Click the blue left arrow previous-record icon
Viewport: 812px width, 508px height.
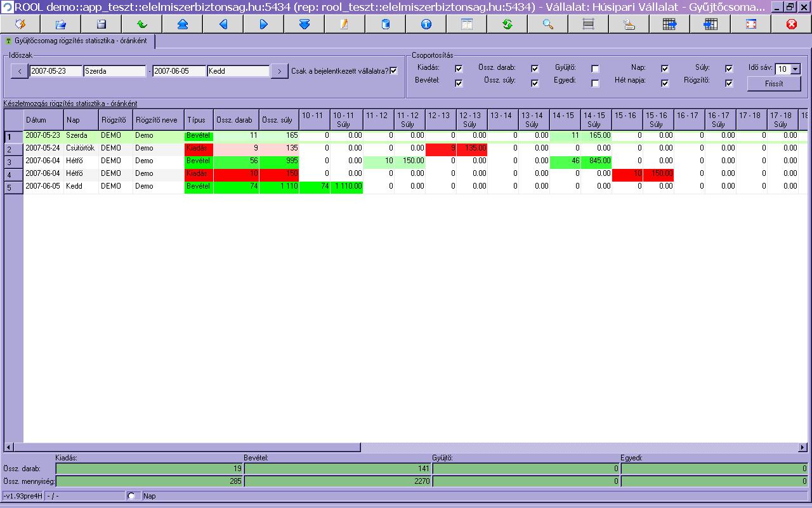223,24
